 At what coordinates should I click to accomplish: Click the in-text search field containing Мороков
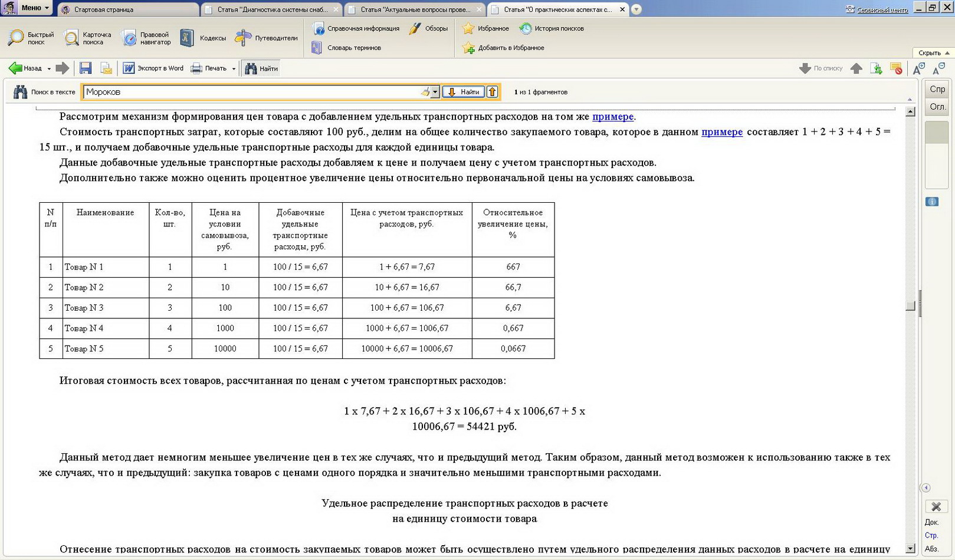click(251, 92)
